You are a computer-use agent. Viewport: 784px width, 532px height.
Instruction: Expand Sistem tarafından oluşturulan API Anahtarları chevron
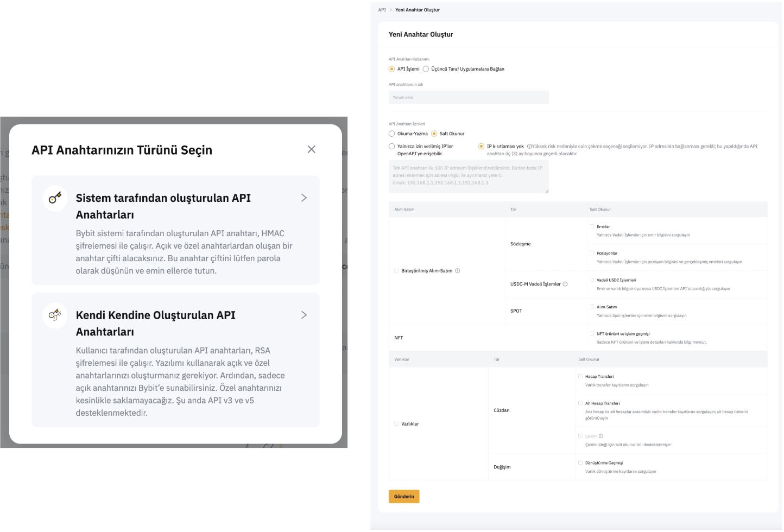click(x=304, y=198)
